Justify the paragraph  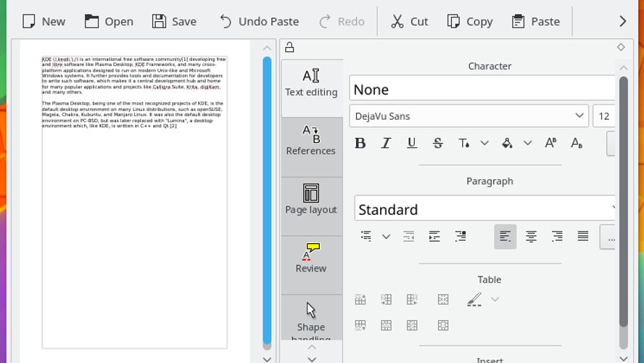(583, 237)
